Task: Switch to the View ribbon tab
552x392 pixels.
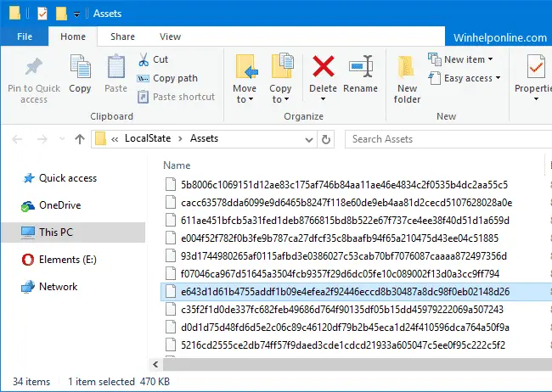Action: click(170, 36)
